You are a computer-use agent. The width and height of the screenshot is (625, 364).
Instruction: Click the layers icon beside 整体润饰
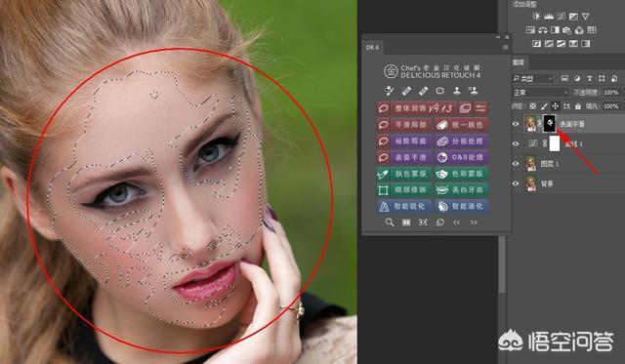[465, 108]
